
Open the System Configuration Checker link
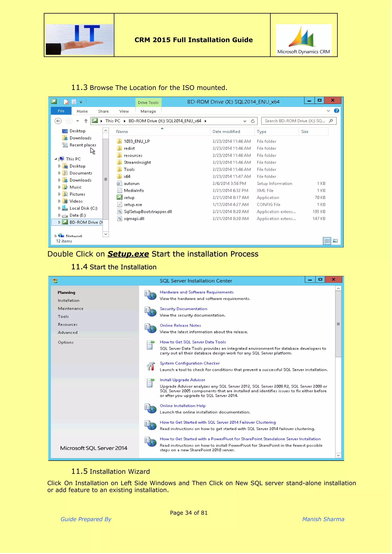[x=190, y=363]
